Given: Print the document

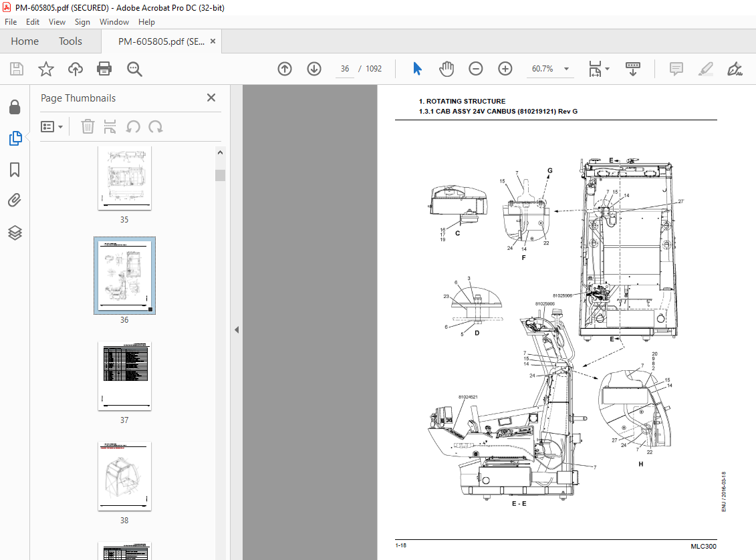Looking at the screenshot, I should coord(104,69).
